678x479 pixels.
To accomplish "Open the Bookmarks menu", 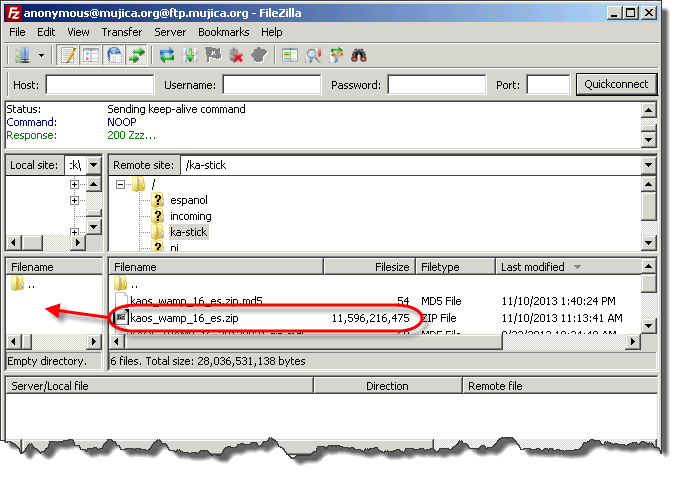I will tap(224, 32).
